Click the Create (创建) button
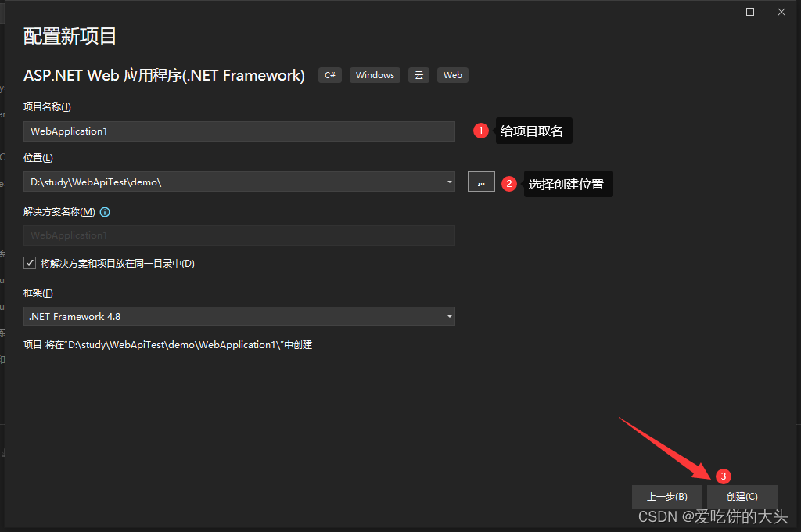 (x=742, y=496)
